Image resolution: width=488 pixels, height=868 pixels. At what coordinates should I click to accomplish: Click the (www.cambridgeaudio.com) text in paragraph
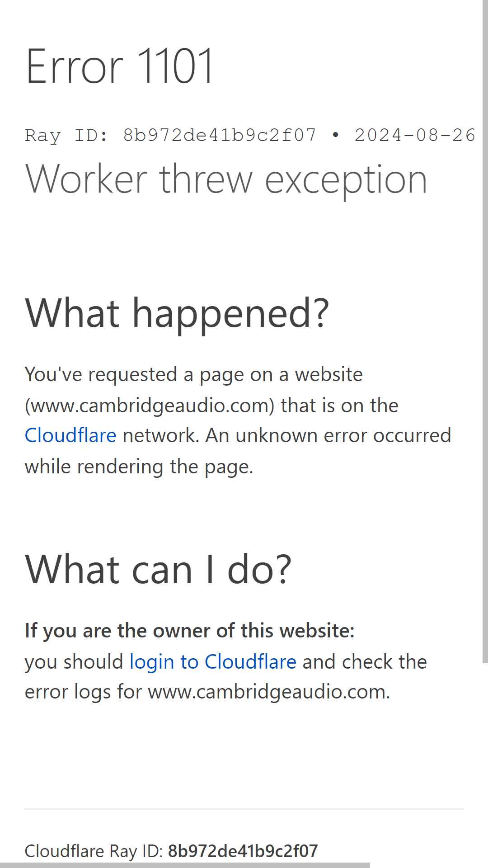coord(150,406)
